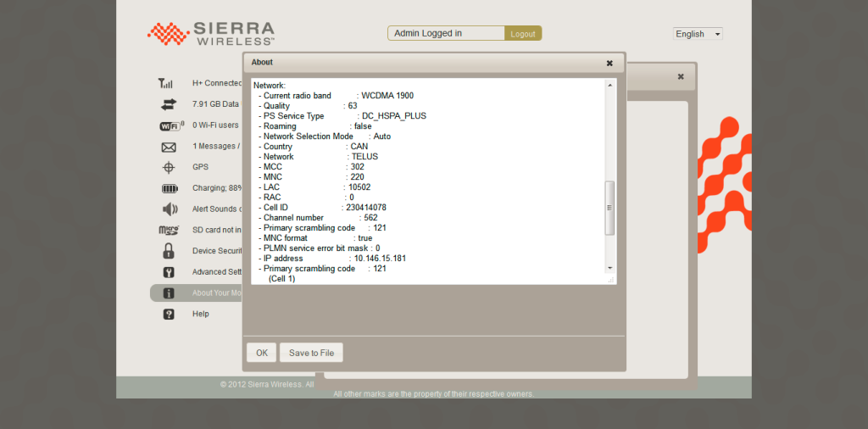Screen dimensions: 868x429
Task: Open the English language dropdown
Action: pyautogui.click(x=698, y=34)
